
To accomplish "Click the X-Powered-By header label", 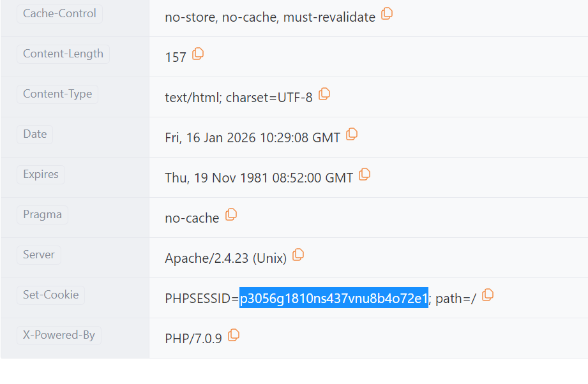I will (x=59, y=336).
